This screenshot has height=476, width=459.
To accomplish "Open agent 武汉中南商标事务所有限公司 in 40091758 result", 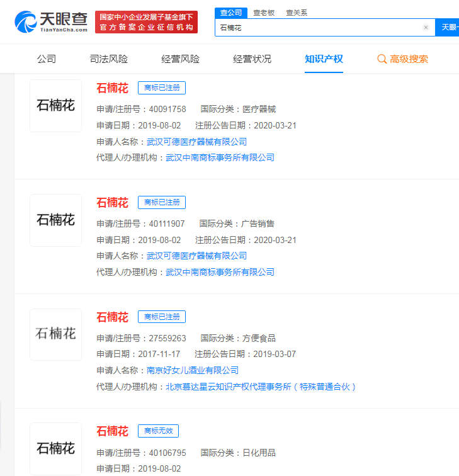I will click(x=220, y=157).
